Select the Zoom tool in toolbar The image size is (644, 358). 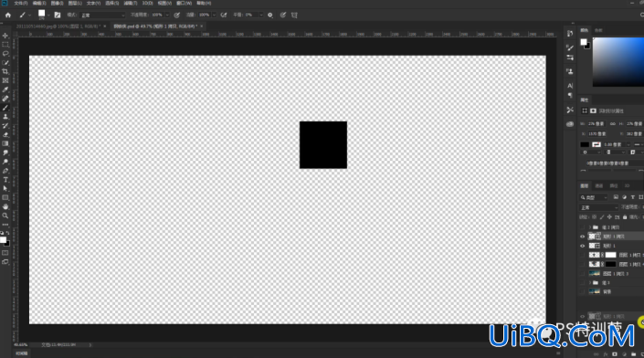5,216
